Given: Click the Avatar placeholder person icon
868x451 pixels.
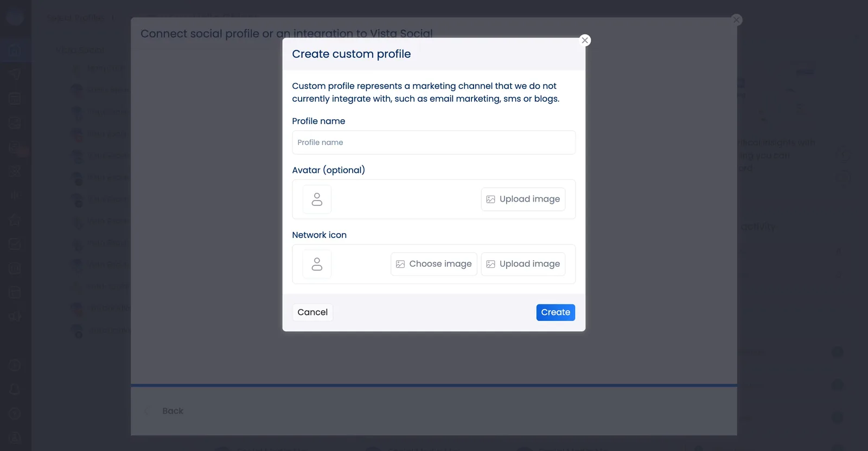Looking at the screenshot, I should click(317, 199).
